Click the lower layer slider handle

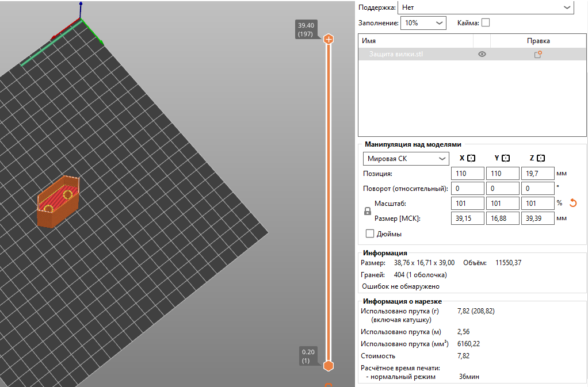coord(329,366)
